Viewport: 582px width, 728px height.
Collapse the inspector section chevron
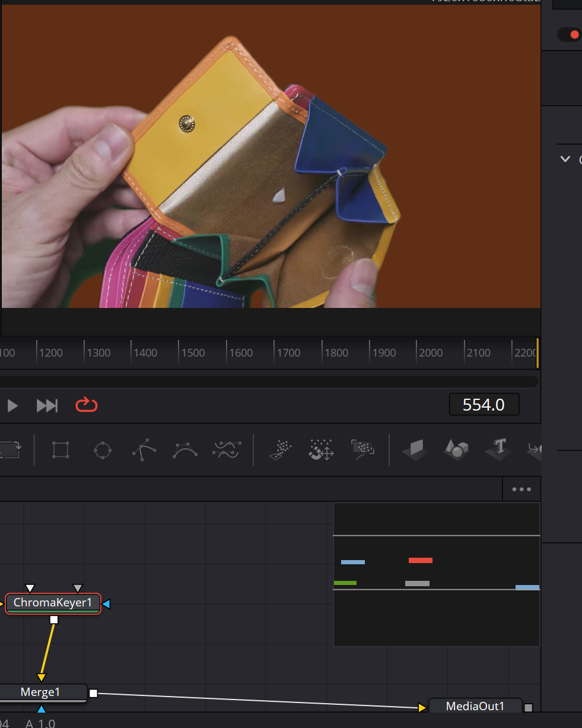564,159
